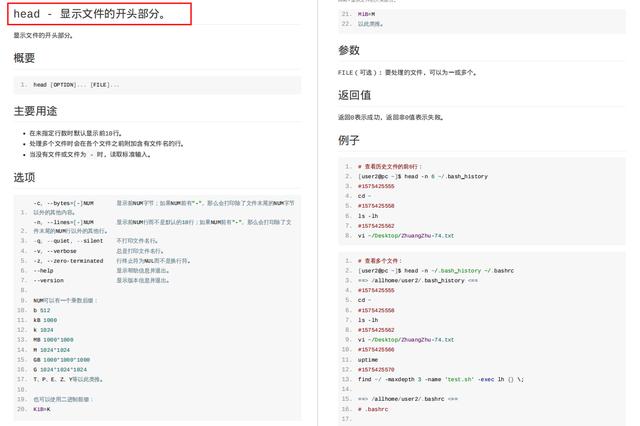This screenshot has height=426, width=640.
Task: Click the '主要用途' section heading
Action: [35, 111]
